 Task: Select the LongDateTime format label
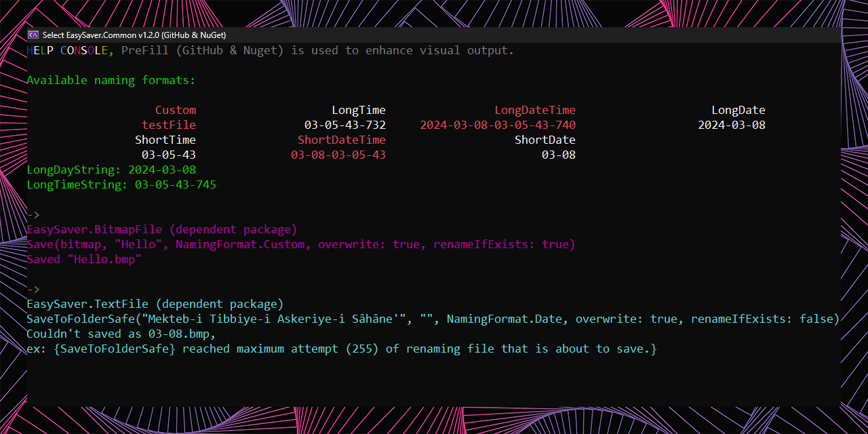point(535,109)
